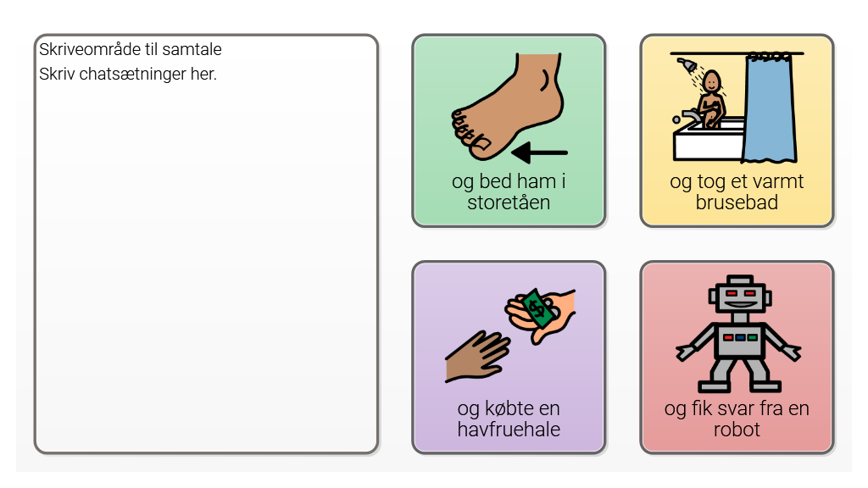Click the shower head spraying water
Viewport: 868px width, 488px height.
687,66
